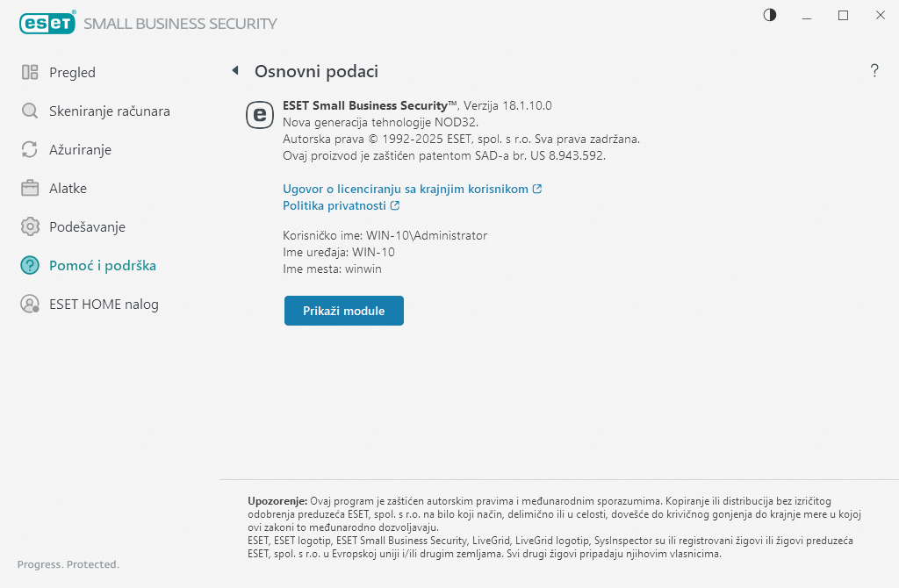Open help with the question mark icon
899x588 pixels.
(x=874, y=72)
